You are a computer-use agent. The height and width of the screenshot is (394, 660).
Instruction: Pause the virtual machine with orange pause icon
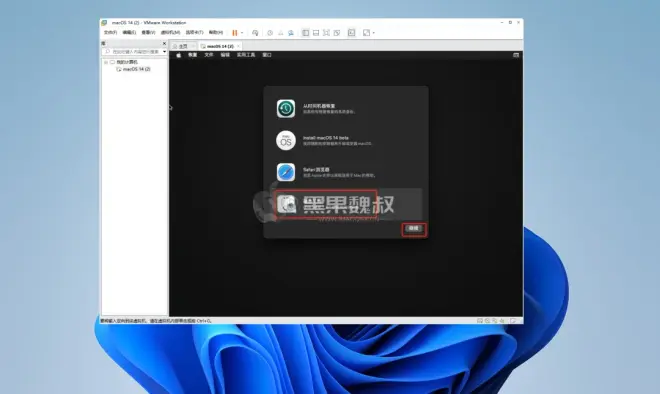click(234, 33)
